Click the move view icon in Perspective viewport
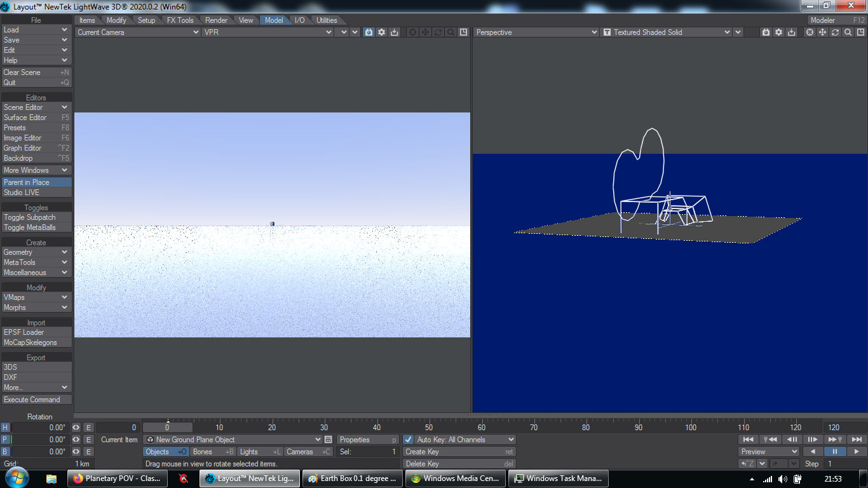This screenshot has width=868, height=488. [822, 32]
